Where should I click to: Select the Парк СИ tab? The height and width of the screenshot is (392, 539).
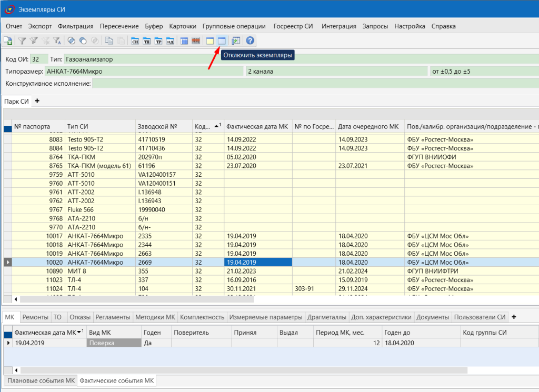point(16,102)
